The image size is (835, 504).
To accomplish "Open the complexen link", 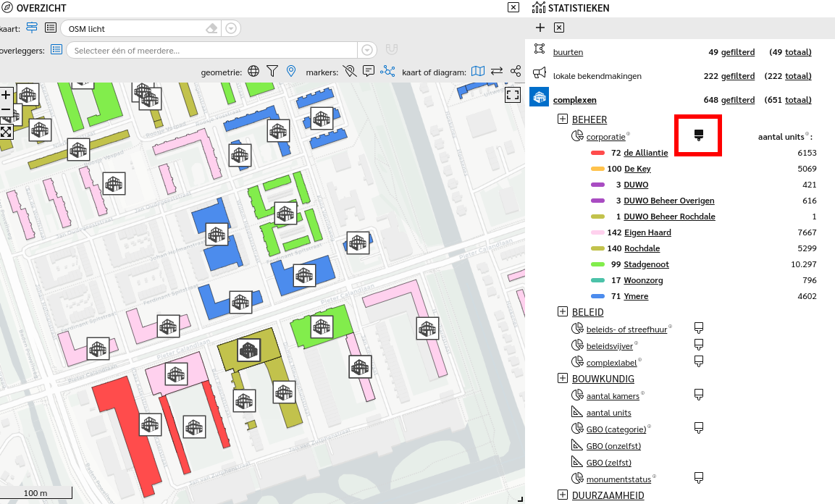I will pos(574,100).
